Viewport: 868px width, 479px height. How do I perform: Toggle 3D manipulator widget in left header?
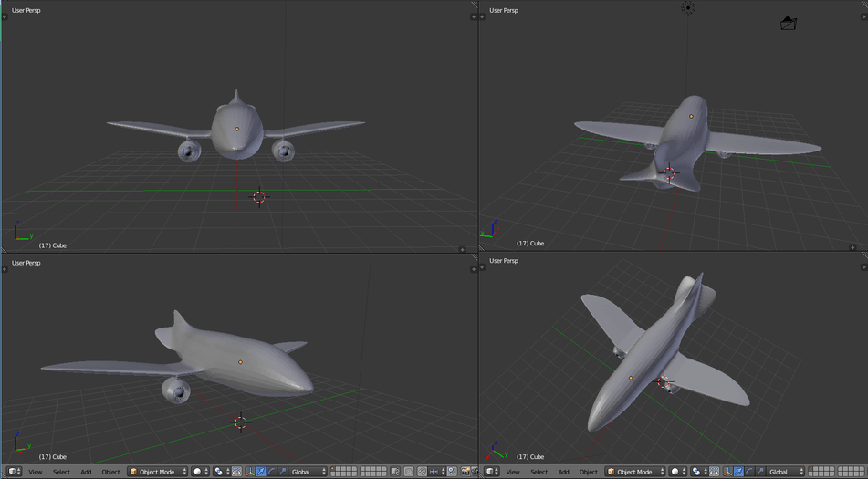point(250,472)
